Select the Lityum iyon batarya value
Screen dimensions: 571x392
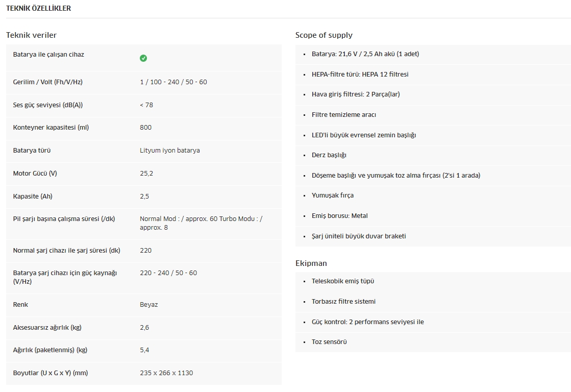point(170,151)
